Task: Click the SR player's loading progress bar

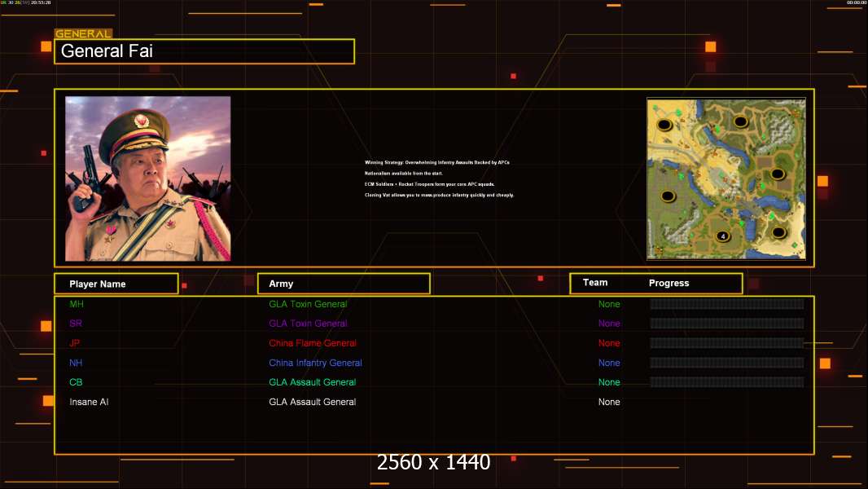Action: coord(727,324)
